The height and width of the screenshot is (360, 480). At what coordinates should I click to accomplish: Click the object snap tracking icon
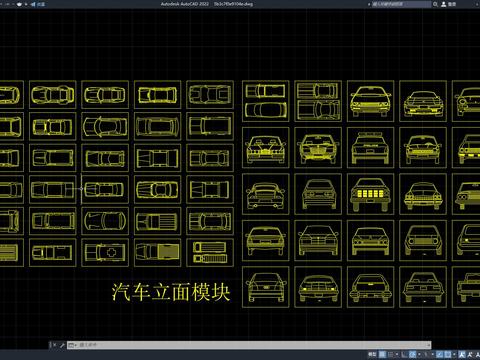440,354
